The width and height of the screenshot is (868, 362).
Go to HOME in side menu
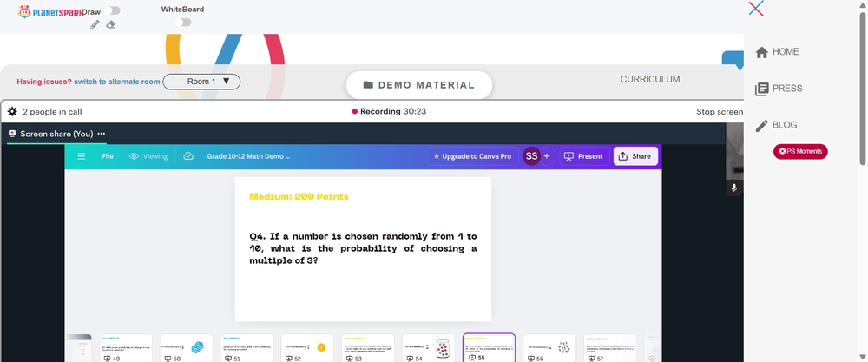(778, 52)
